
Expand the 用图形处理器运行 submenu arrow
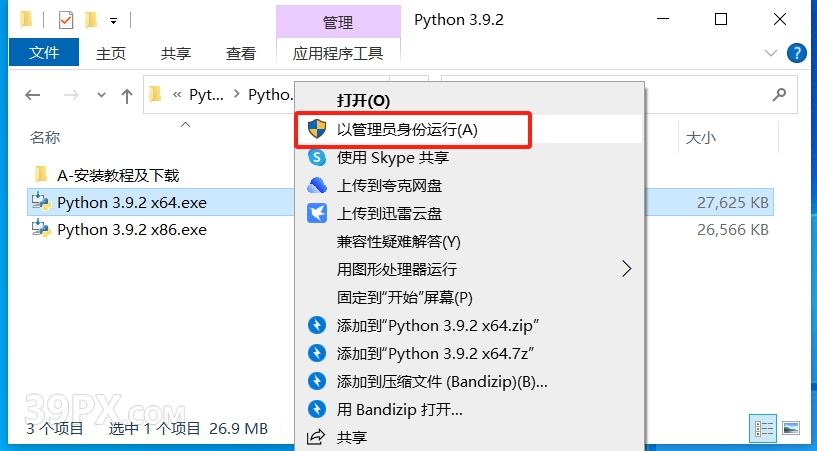(x=627, y=269)
